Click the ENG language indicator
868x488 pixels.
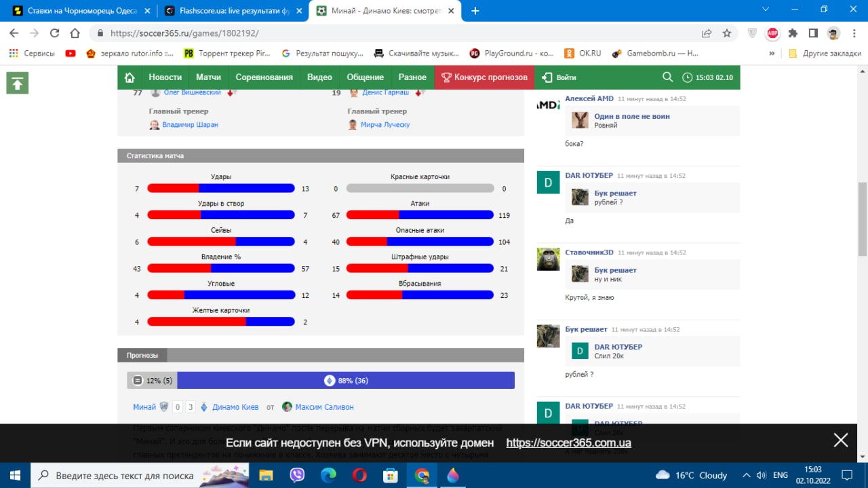click(x=781, y=475)
